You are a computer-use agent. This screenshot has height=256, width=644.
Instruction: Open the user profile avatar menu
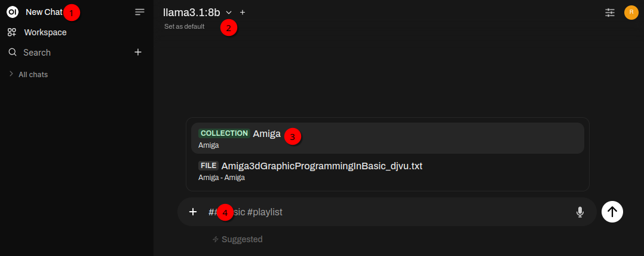pyautogui.click(x=631, y=12)
